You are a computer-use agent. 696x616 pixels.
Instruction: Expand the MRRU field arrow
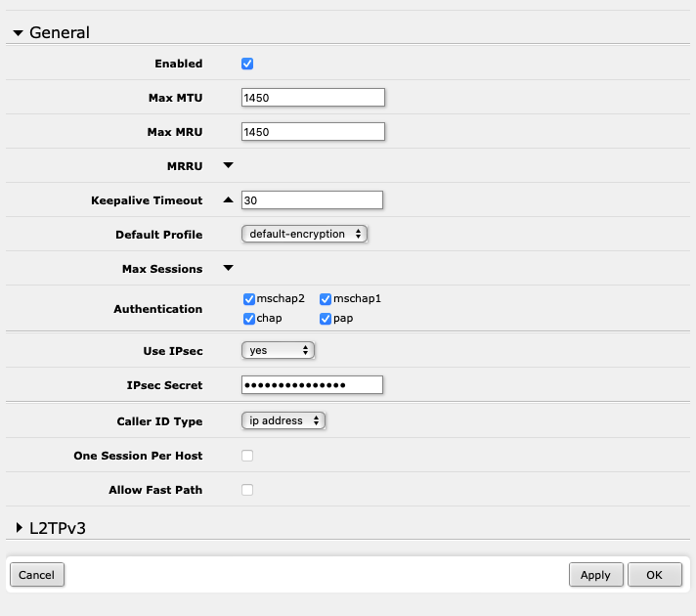click(228, 165)
